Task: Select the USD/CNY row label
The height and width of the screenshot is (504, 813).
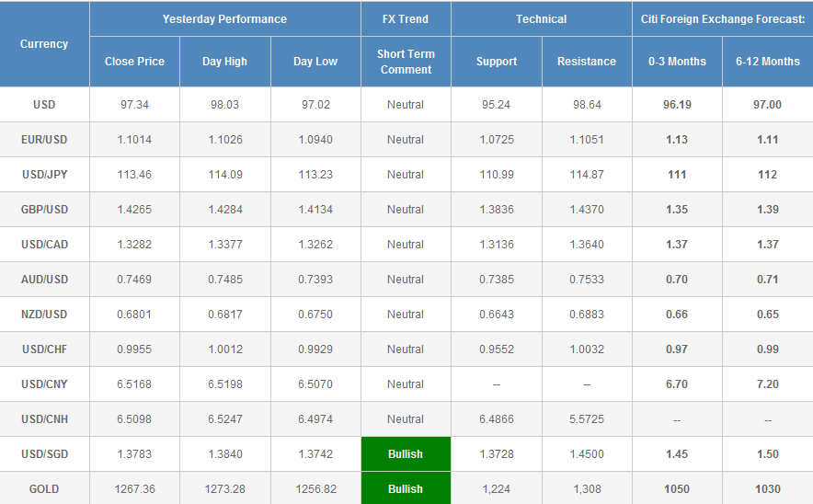Action: [44, 384]
